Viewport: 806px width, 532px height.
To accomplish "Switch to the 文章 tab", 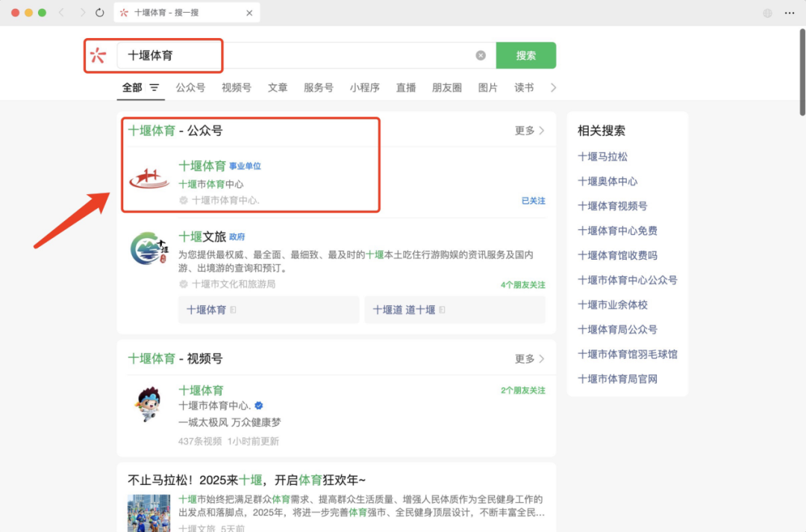I will coord(278,88).
